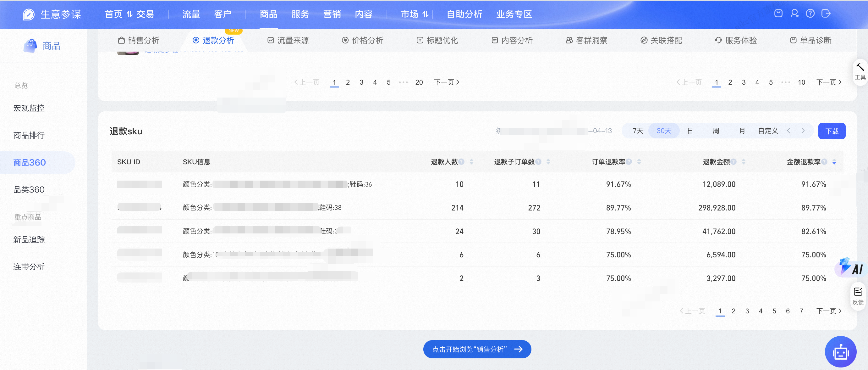Switch to 客群洞察 tab
Image resolution: width=868 pixels, height=370 pixels.
(x=587, y=41)
